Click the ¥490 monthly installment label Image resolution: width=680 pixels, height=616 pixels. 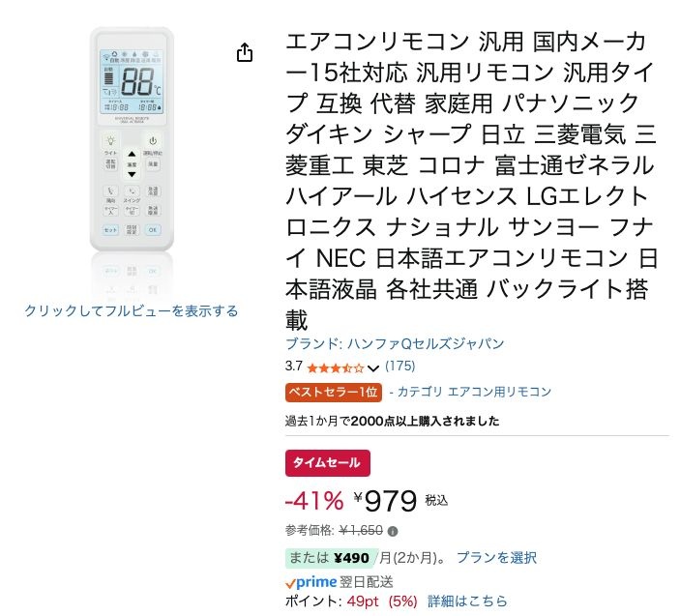coord(351,558)
